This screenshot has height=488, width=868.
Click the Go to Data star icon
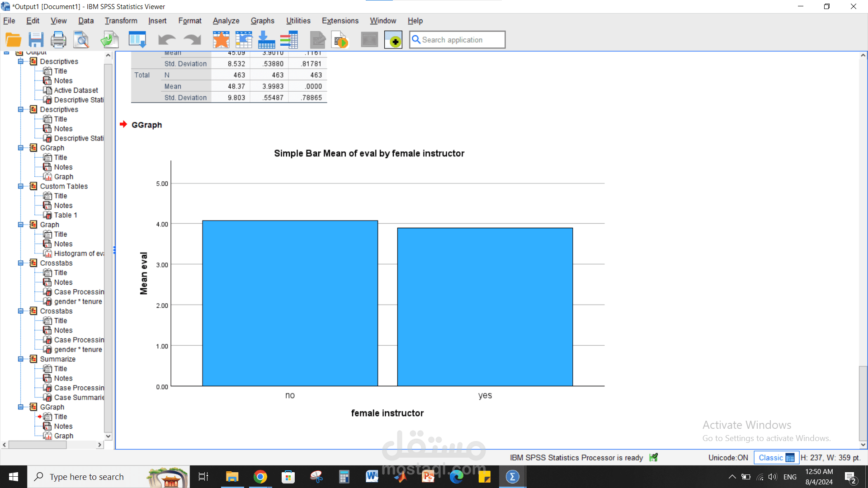[221, 40]
